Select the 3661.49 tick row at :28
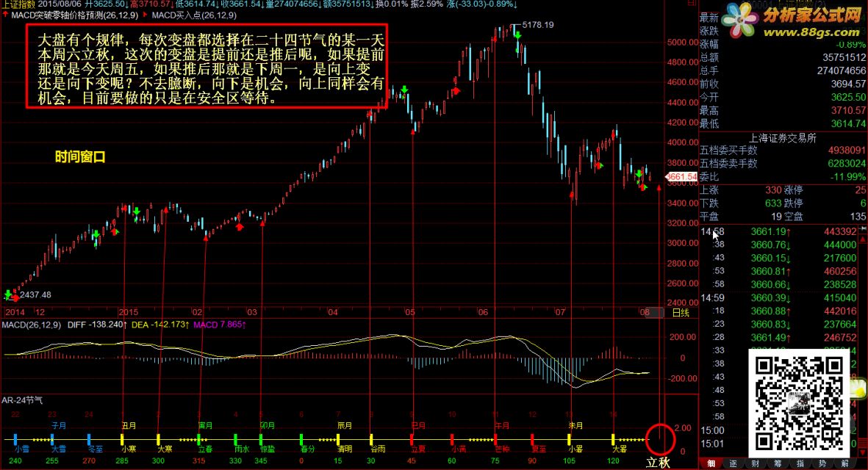The width and height of the screenshot is (868, 470). click(x=779, y=337)
